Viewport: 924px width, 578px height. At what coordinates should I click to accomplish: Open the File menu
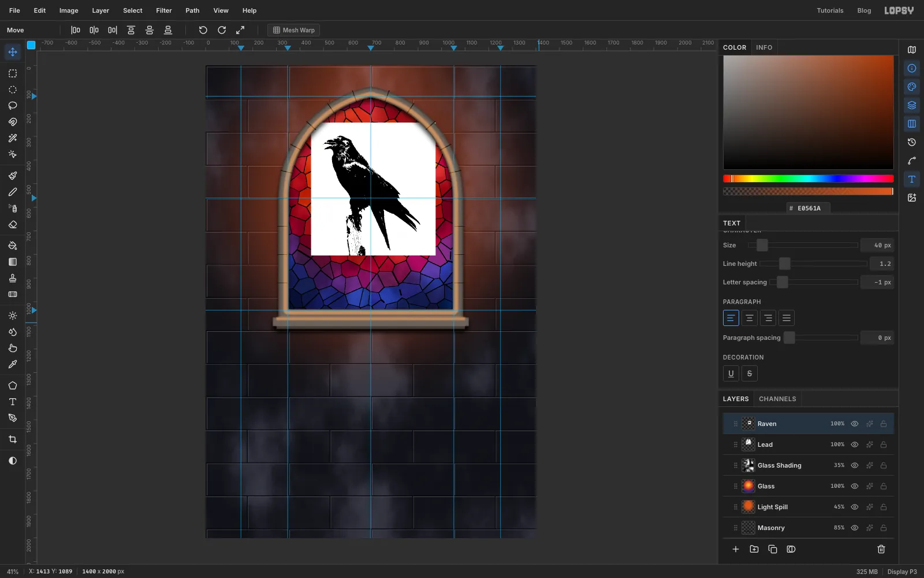tap(14, 10)
